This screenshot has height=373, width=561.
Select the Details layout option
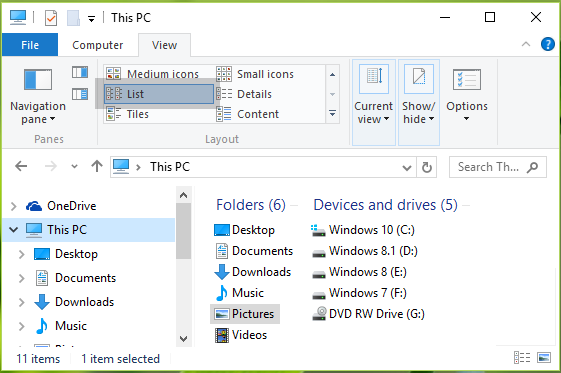pos(244,94)
